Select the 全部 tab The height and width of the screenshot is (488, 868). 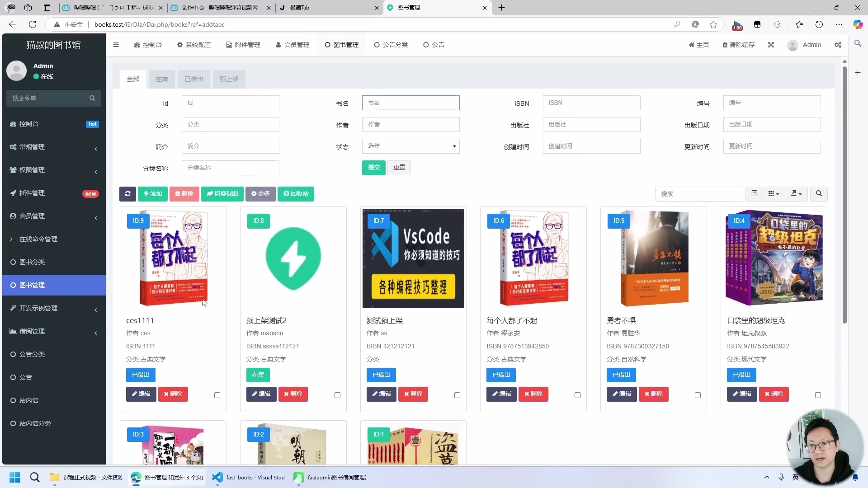[133, 79]
